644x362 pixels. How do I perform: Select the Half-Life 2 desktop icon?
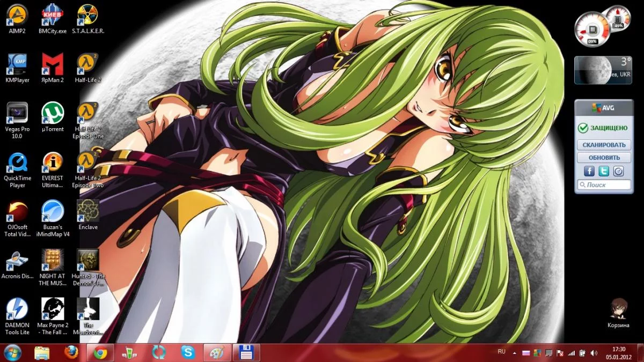[x=88, y=68]
